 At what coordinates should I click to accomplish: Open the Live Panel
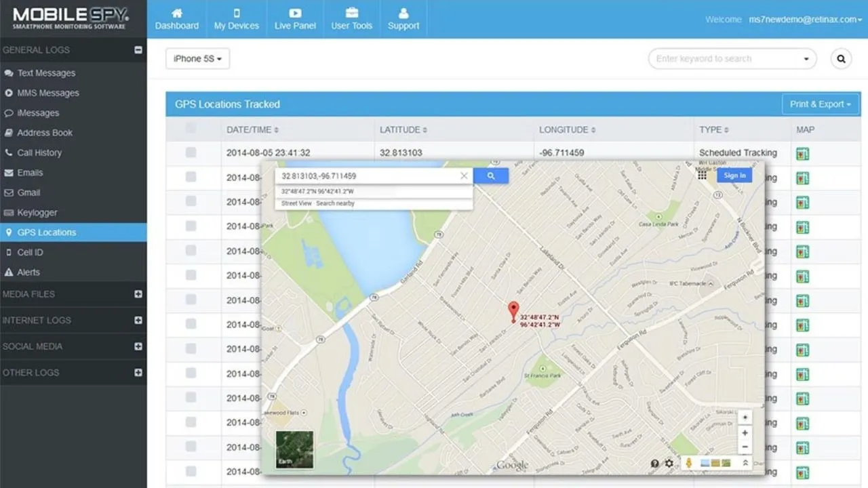coord(295,19)
